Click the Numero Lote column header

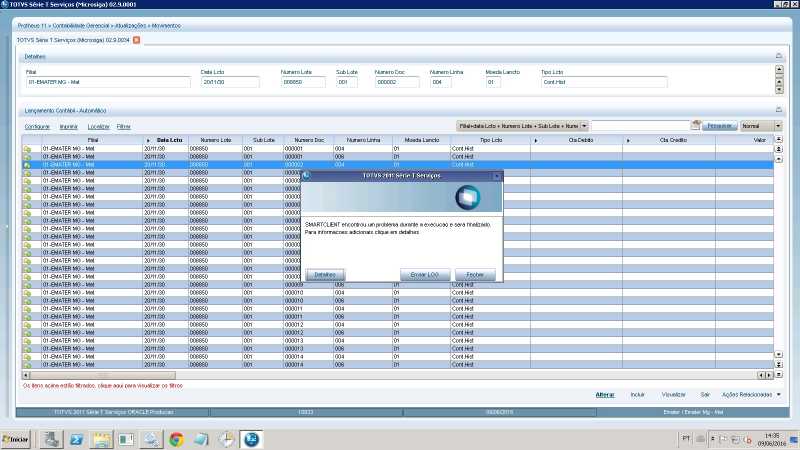(215, 140)
